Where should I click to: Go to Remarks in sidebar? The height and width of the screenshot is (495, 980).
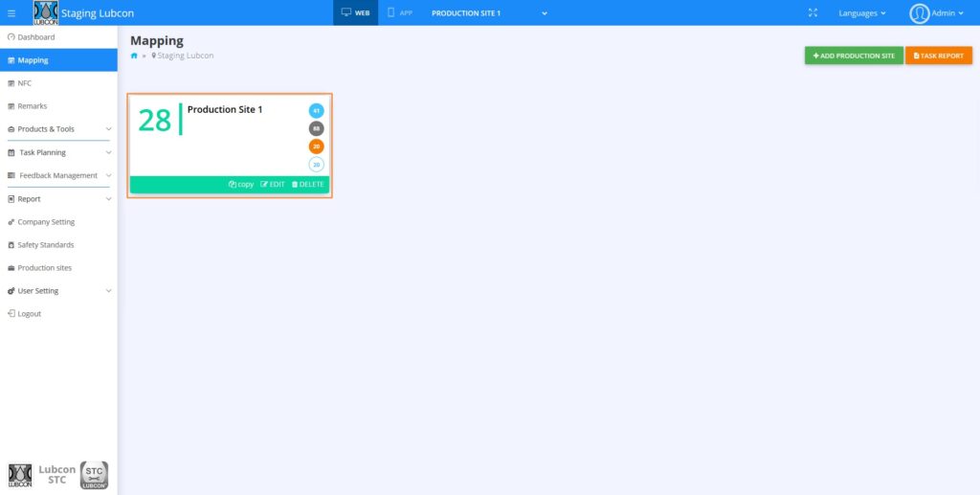pyautogui.click(x=58, y=106)
